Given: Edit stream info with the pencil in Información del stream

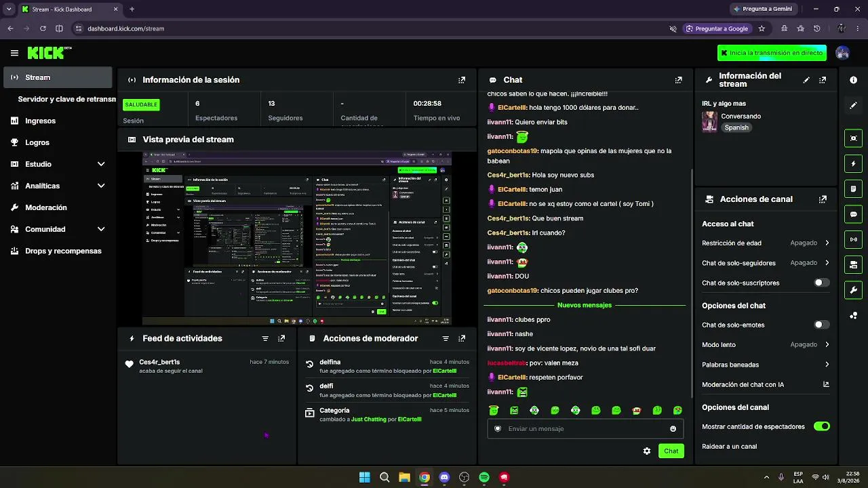Looking at the screenshot, I should 806,80.
